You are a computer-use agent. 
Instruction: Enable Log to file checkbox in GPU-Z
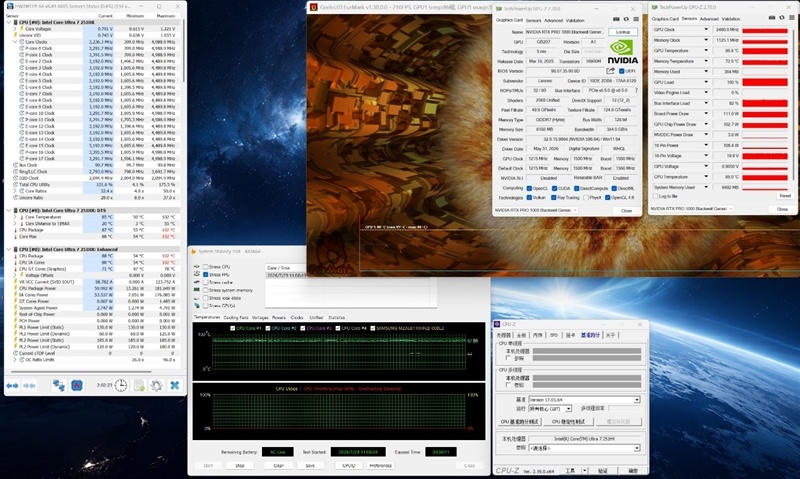pyautogui.click(x=656, y=196)
